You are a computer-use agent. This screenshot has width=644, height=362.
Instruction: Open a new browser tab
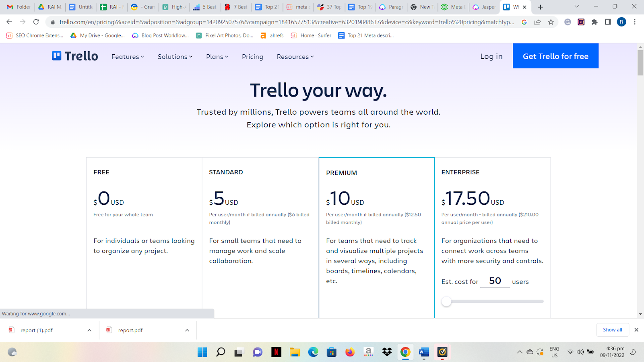click(541, 7)
